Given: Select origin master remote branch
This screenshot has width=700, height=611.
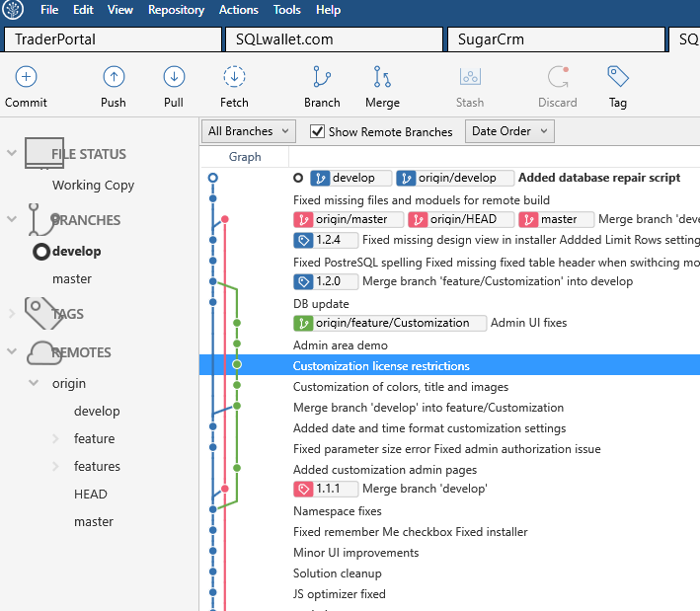Looking at the screenshot, I should click(x=94, y=522).
